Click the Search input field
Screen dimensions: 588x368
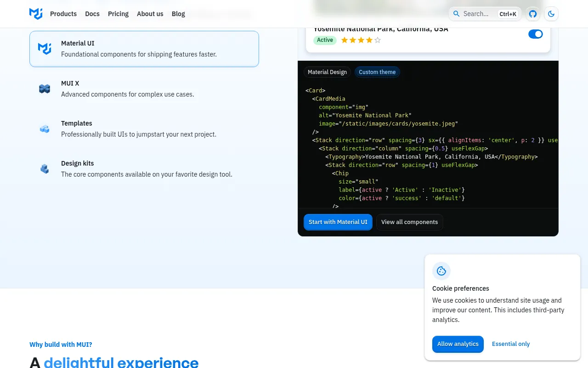(485, 14)
